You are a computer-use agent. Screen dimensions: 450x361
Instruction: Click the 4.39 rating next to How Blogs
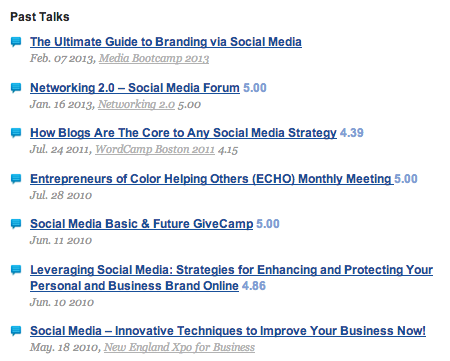pyautogui.click(x=352, y=133)
